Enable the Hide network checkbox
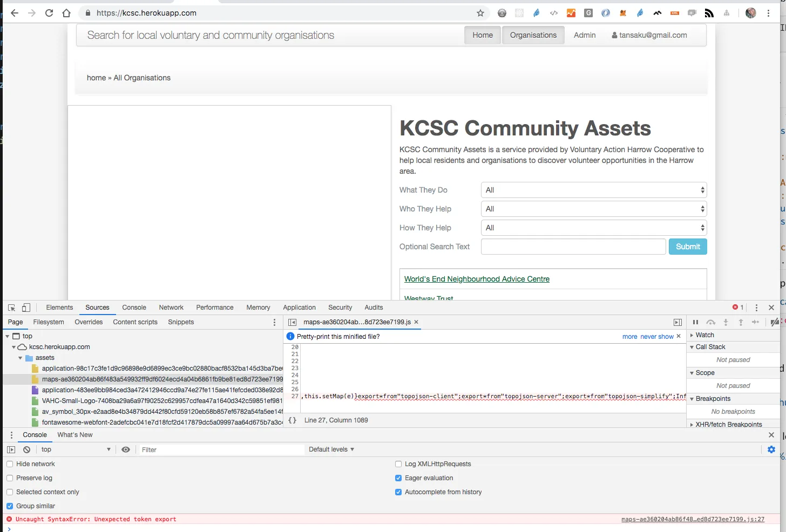This screenshot has height=532, width=786. click(10, 464)
